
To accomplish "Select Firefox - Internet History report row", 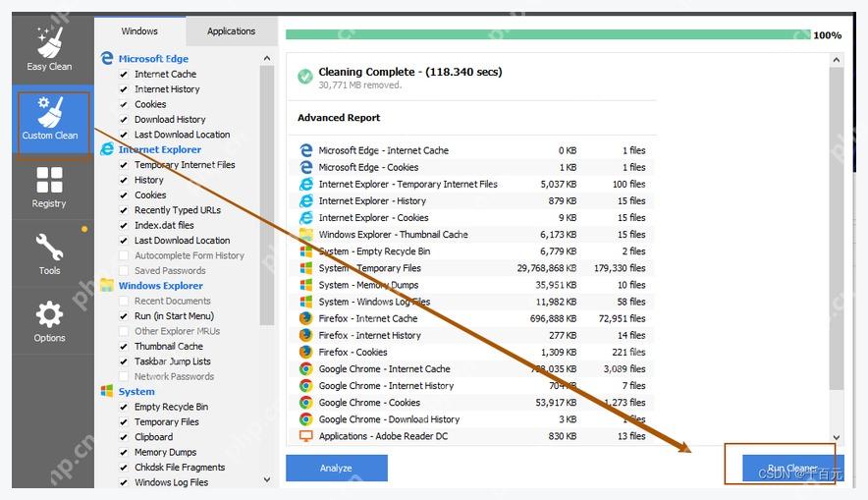I will [471, 335].
